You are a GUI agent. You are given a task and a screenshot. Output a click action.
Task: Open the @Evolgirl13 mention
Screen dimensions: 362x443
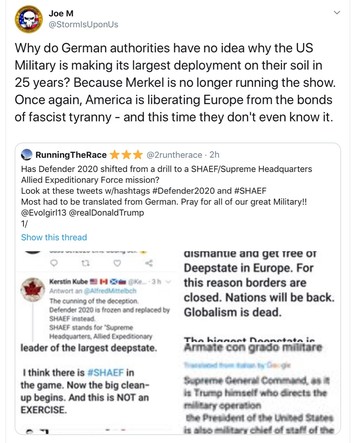[44, 213]
